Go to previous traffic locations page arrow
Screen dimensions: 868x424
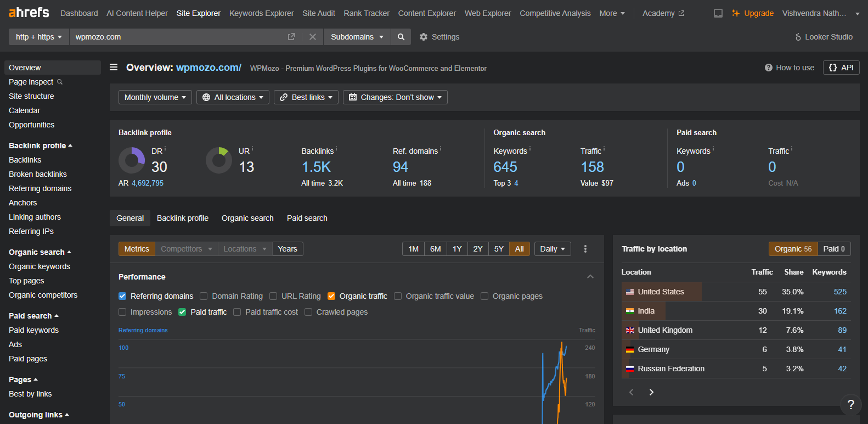[632, 392]
